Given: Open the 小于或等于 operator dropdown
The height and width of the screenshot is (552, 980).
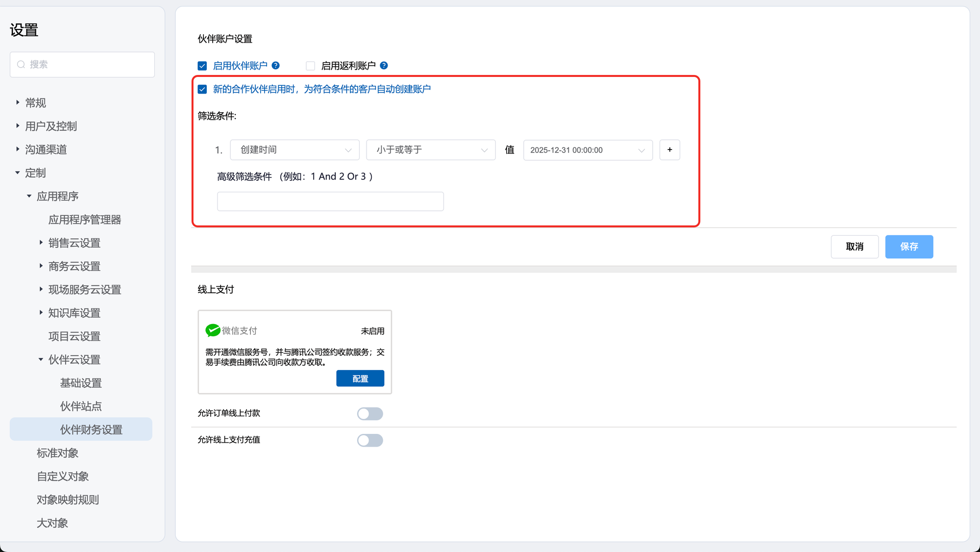Looking at the screenshot, I should pos(431,150).
